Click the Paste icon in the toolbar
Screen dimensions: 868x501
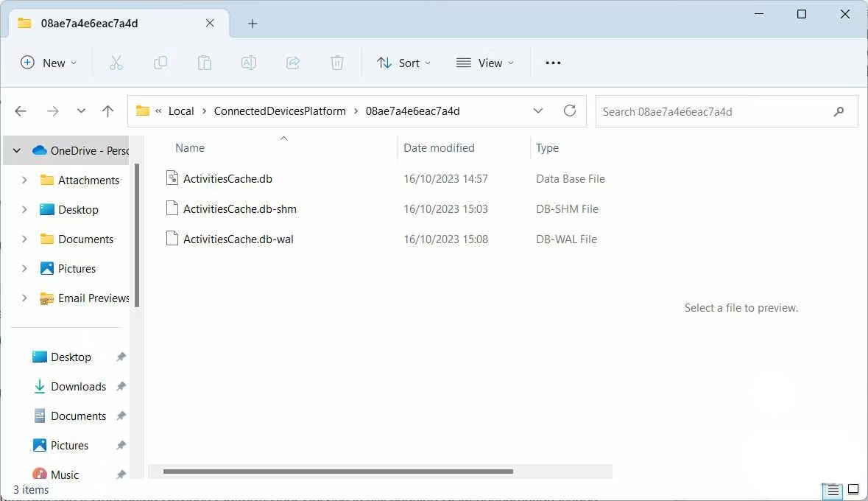tap(205, 63)
